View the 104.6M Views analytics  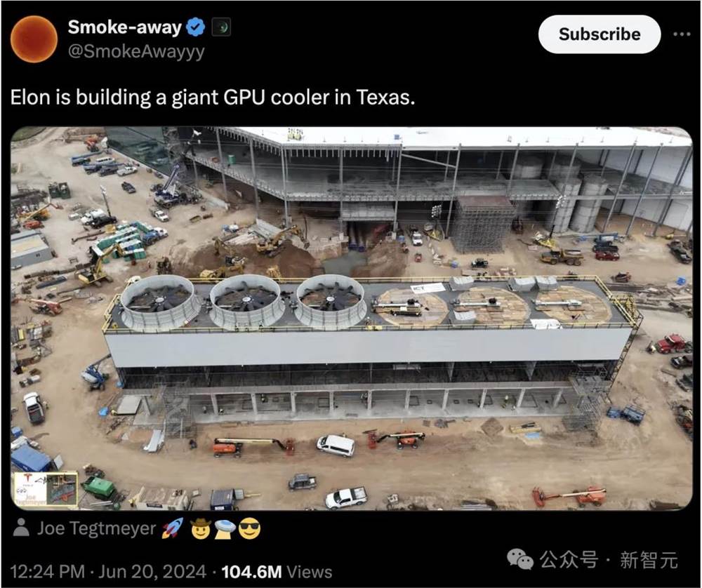point(277,571)
